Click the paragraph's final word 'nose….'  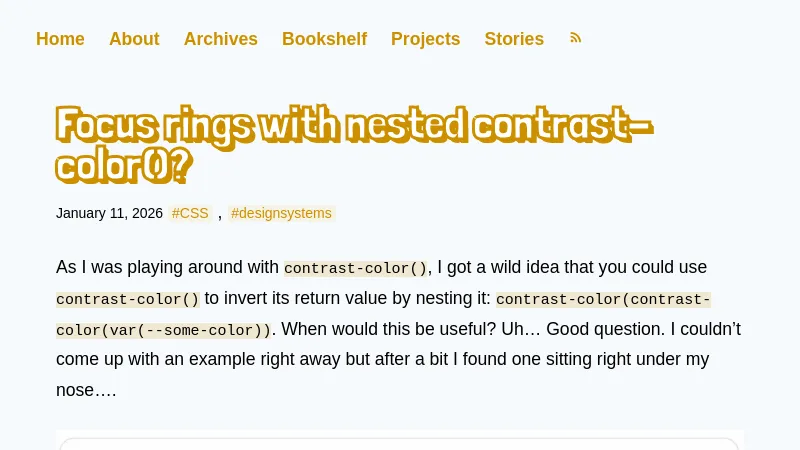point(86,390)
